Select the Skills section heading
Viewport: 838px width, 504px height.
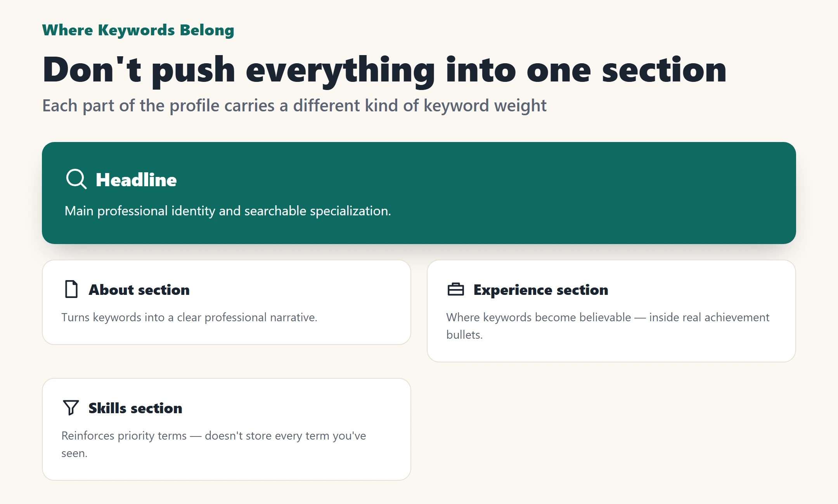pos(135,408)
